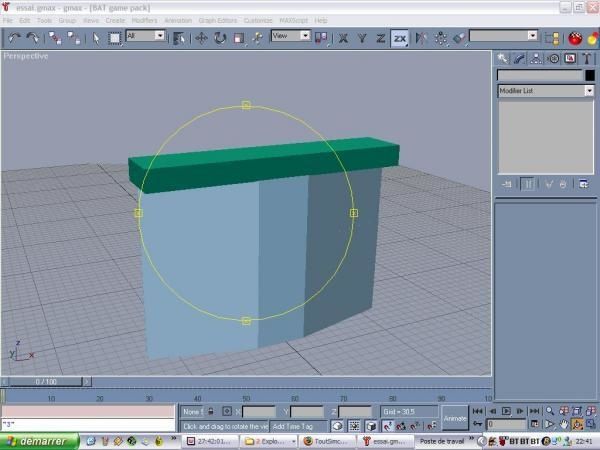Restrict transforms to the Y axis

coord(362,38)
